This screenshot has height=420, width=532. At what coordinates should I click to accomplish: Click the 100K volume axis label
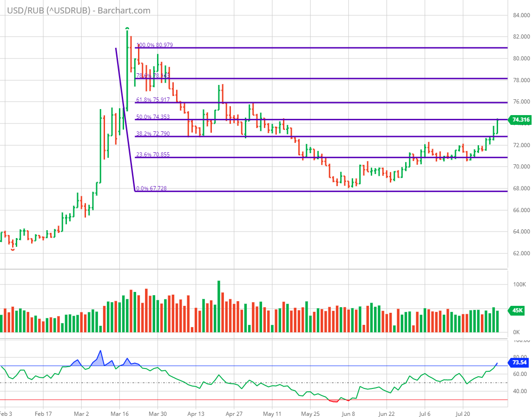(x=519, y=284)
